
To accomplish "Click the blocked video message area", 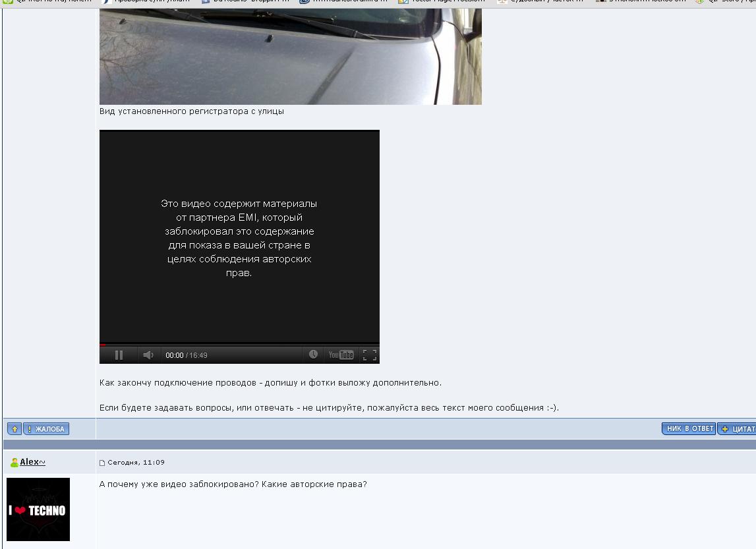I will (x=239, y=237).
